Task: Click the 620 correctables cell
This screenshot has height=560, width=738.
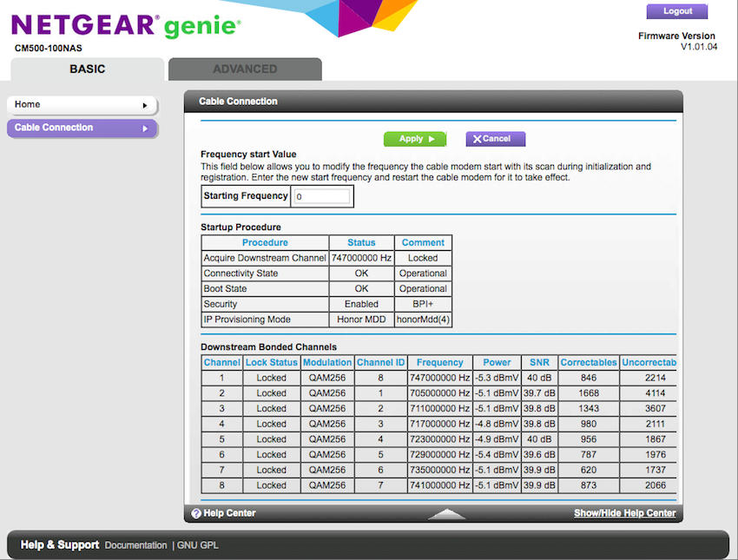Action: coord(589,470)
